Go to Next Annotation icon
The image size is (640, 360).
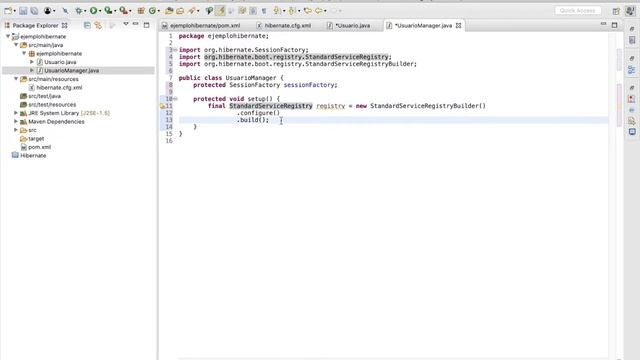277,11
